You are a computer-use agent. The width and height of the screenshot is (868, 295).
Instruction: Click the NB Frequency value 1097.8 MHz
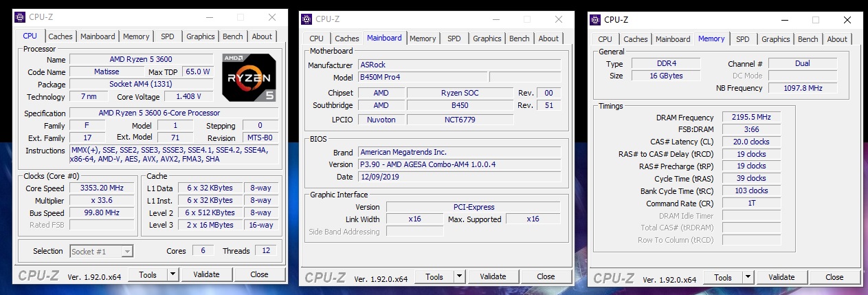(803, 88)
